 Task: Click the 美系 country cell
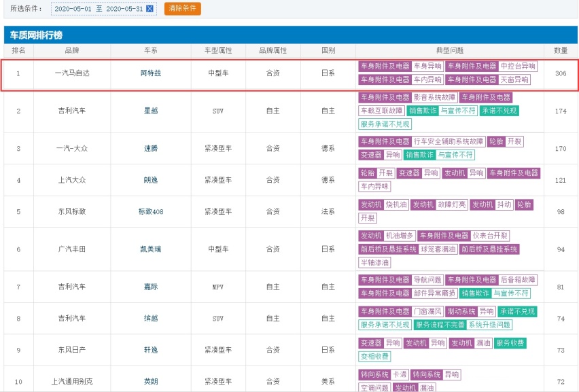tap(328, 381)
